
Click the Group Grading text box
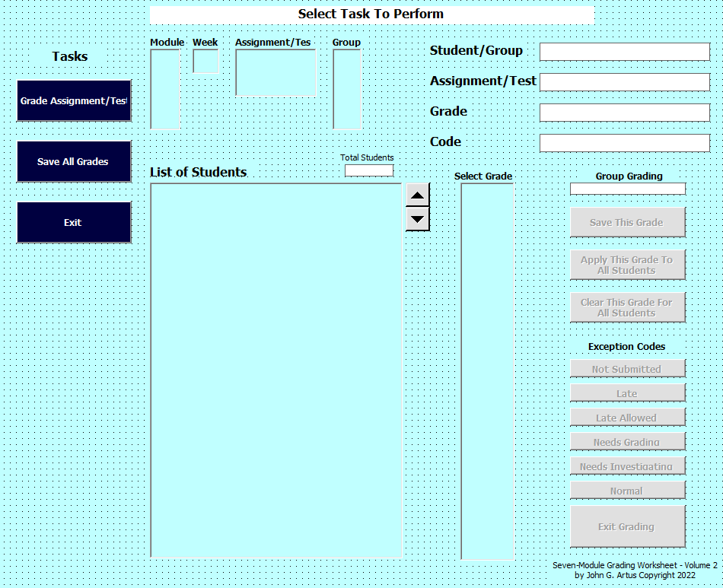(628, 189)
